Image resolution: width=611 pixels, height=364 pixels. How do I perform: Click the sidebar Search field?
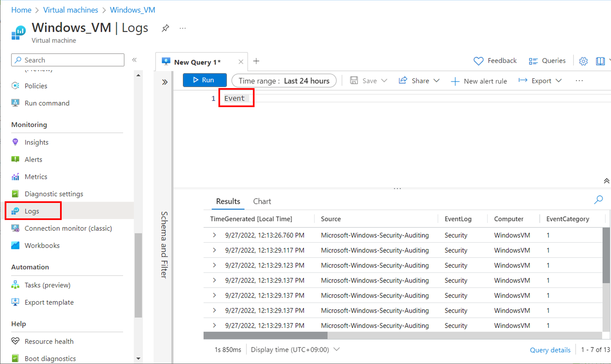(67, 60)
